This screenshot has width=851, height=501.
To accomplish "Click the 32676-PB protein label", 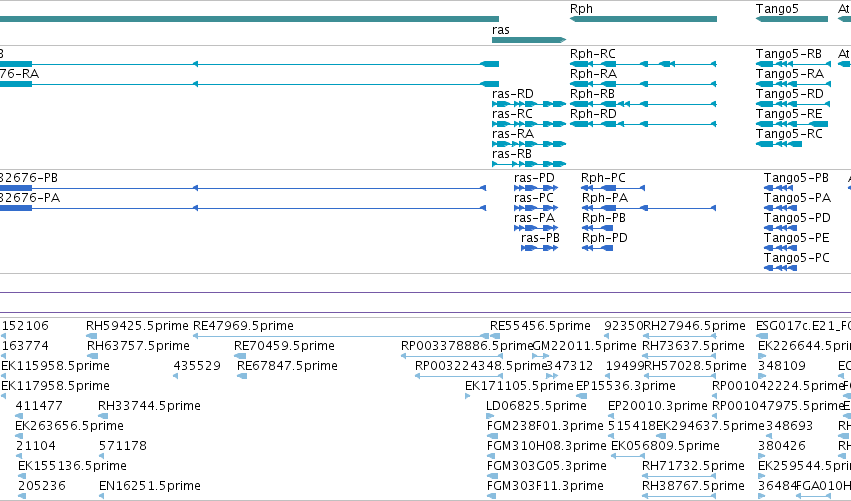I will coord(29,178).
